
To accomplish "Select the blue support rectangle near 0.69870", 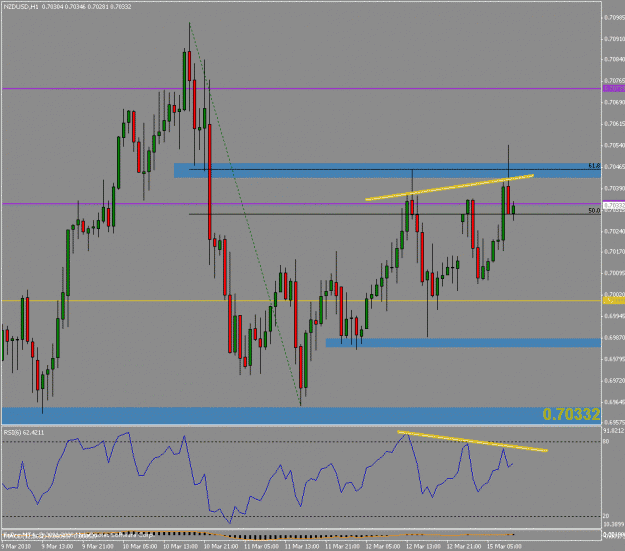I will (463, 342).
